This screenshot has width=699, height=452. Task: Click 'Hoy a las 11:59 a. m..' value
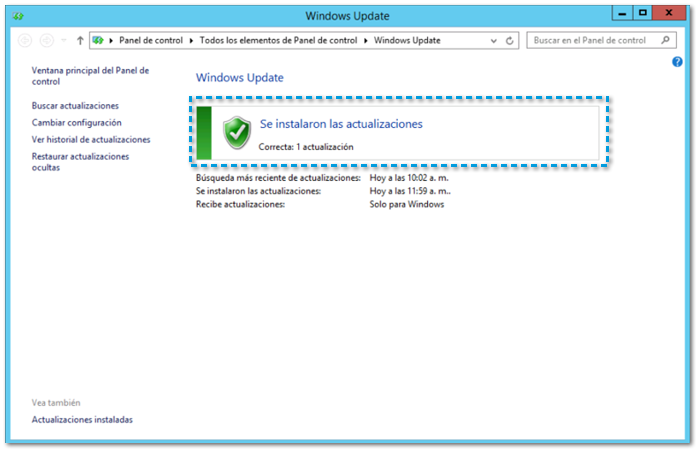(x=410, y=191)
